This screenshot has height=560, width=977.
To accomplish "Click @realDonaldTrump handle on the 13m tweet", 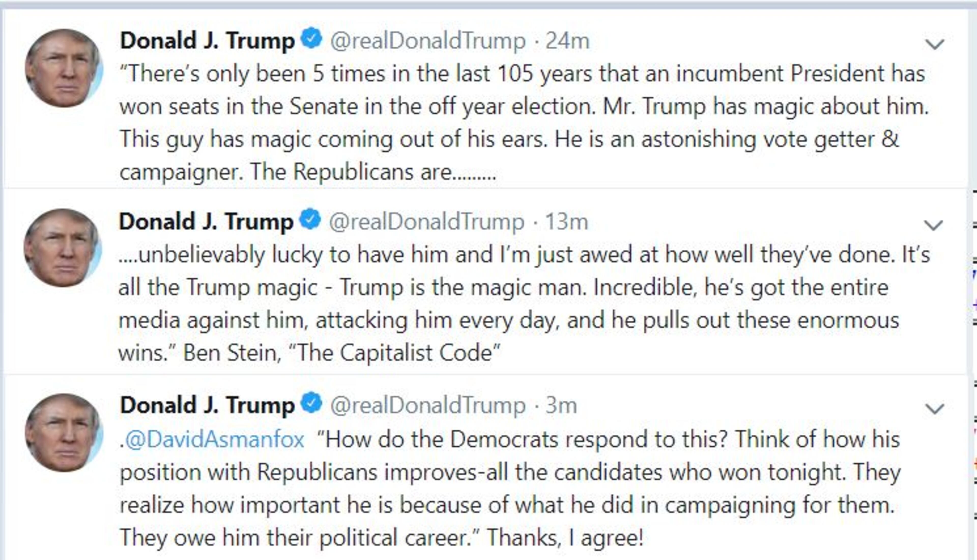I will pos(426,222).
